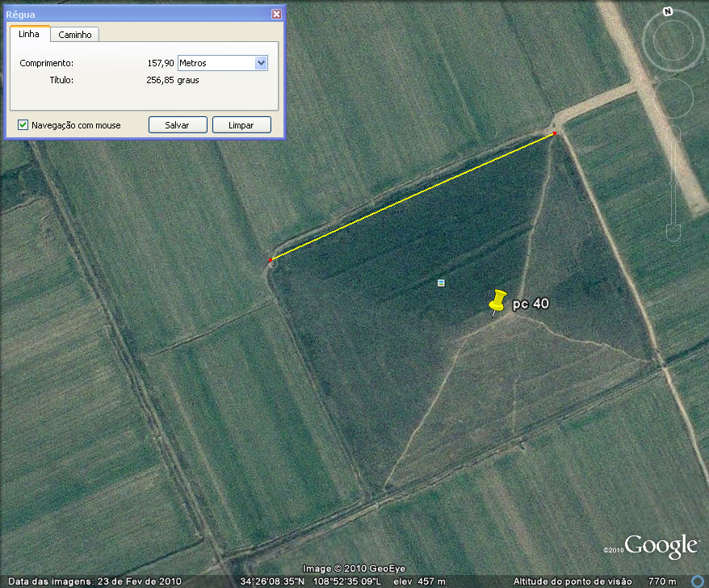The height and width of the screenshot is (588, 709).
Task: Click the ruler's western red endpoint
Action: pyautogui.click(x=271, y=259)
